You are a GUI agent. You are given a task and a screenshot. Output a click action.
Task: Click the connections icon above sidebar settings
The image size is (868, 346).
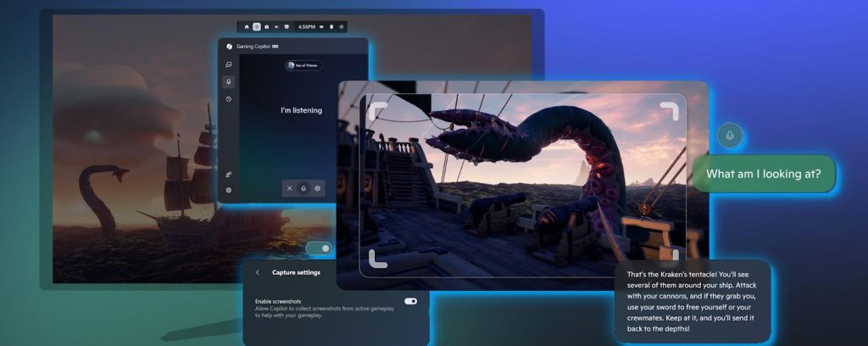(229, 175)
